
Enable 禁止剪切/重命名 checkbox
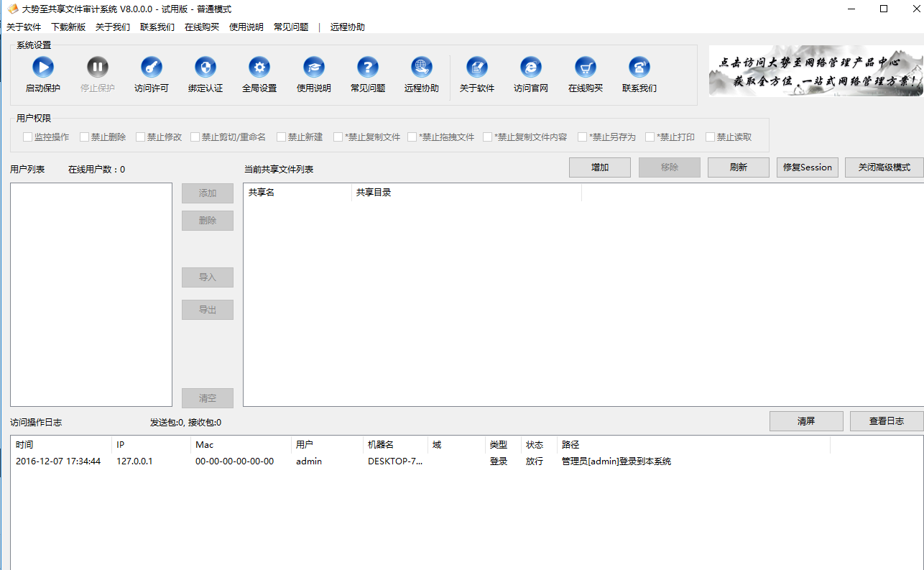click(x=195, y=137)
